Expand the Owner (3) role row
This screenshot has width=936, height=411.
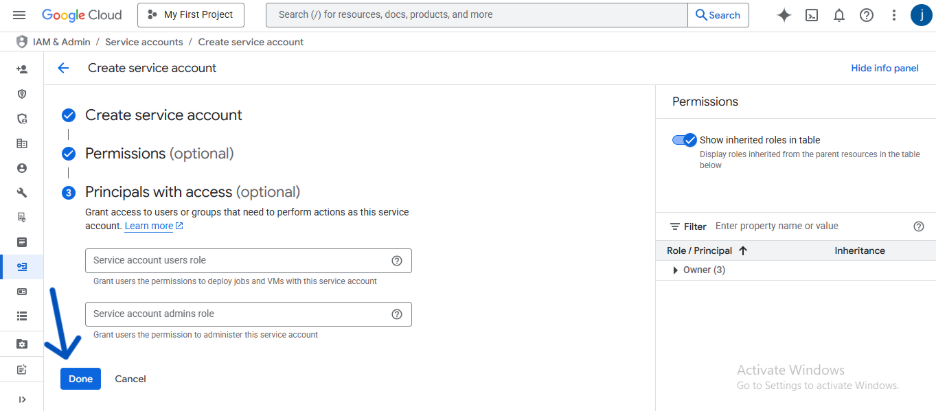pyautogui.click(x=674, y=270)
